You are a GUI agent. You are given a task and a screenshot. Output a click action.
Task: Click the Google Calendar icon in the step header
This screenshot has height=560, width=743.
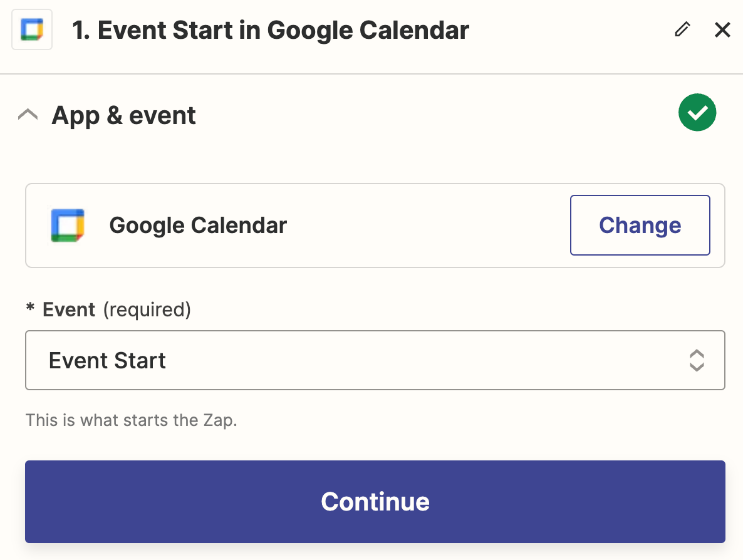tap(31, 29)
